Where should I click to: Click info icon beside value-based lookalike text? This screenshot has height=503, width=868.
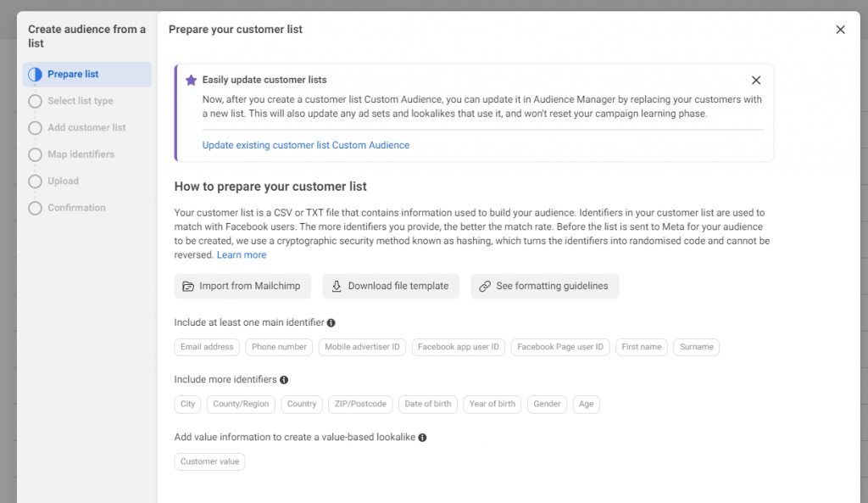tap(422, 438)
